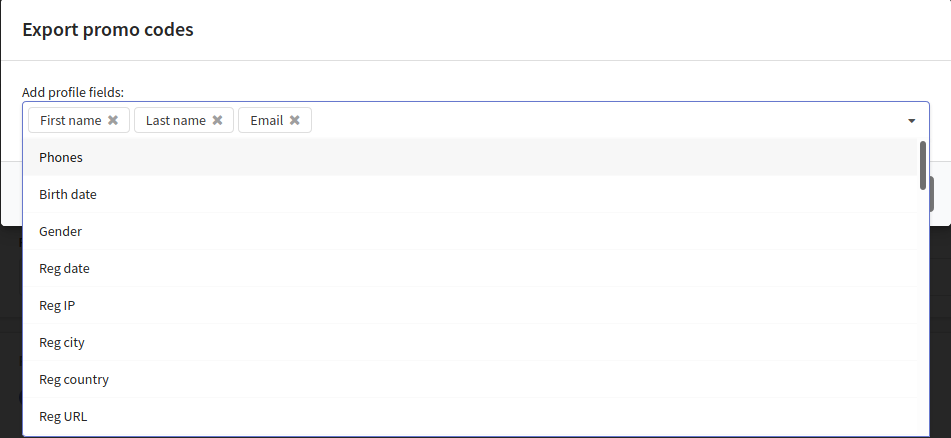
Task: Select Phones from the list
Action: click(x=61, y=157)
